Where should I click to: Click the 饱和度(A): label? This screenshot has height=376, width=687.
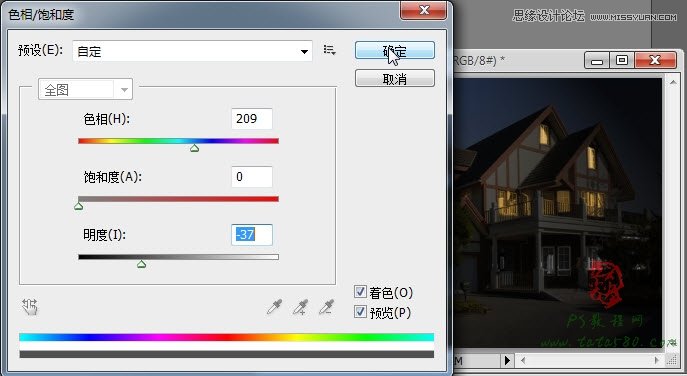point(113,177)
